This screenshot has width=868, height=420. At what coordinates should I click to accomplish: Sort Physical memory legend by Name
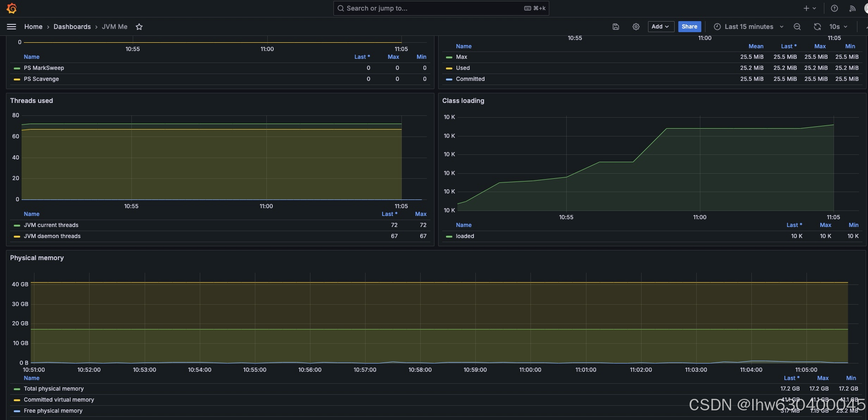(x=32, y=378)
